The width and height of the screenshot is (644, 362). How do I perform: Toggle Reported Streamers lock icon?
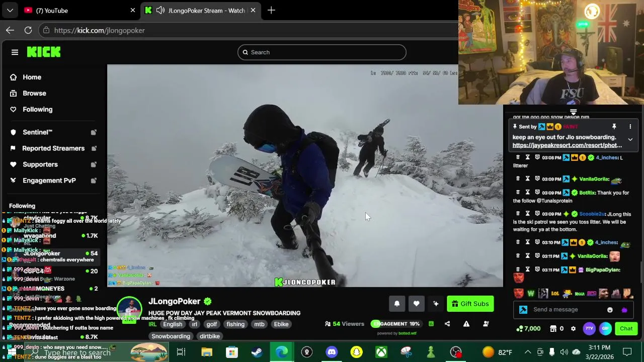click(94, 148)
